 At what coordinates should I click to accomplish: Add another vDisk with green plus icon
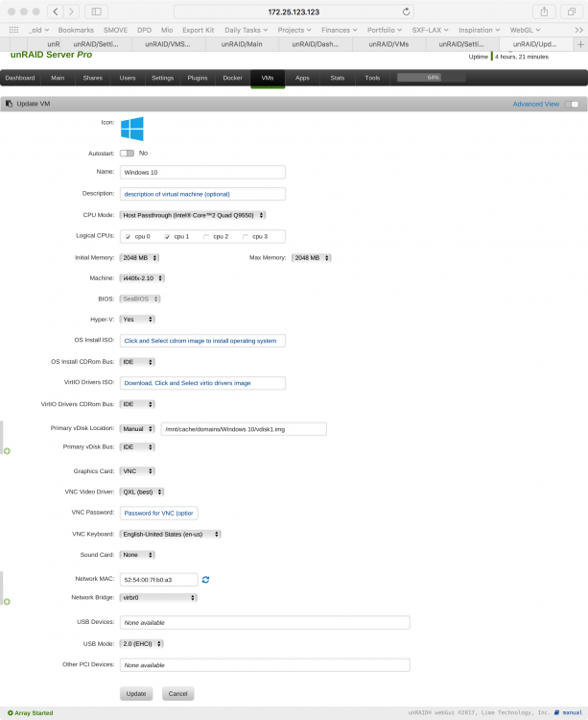click(x=7, y=451)
